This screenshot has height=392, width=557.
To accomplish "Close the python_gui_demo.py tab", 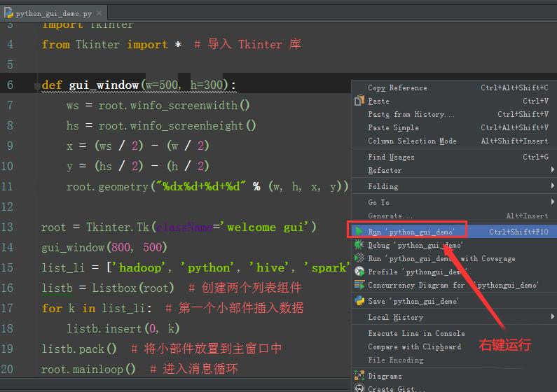I will 100,13.
